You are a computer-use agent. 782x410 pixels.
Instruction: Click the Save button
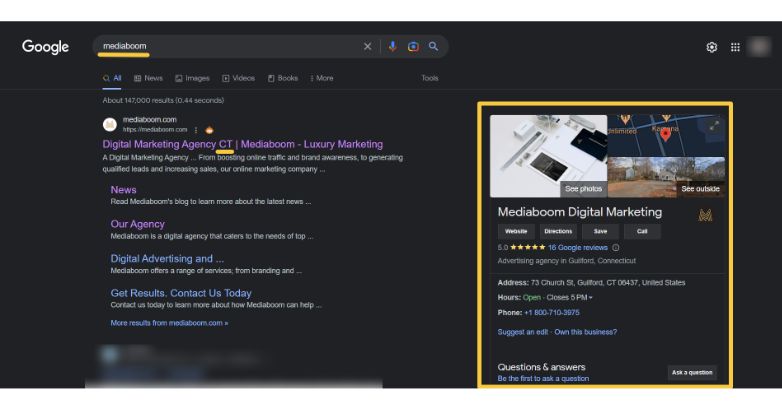(600, 231)
